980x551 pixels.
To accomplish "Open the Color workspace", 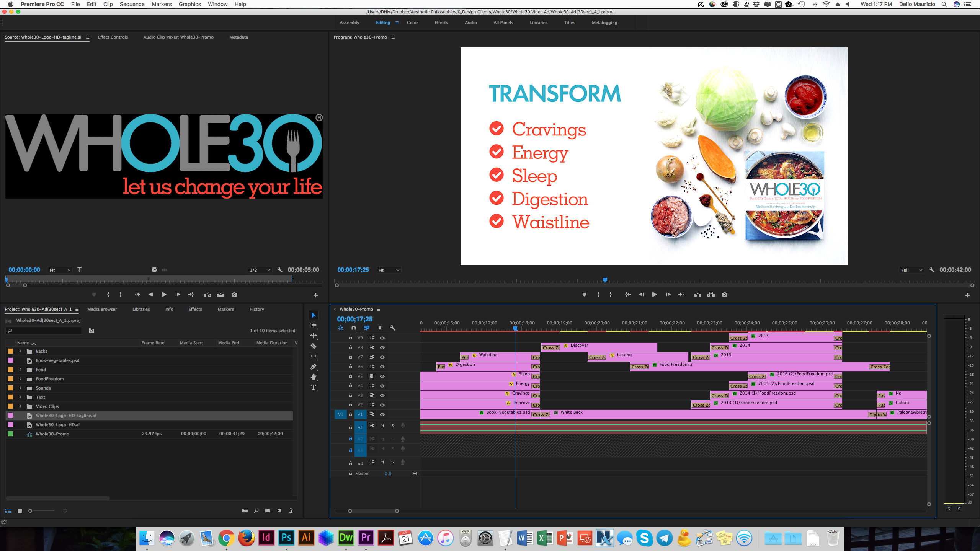I will tap(412, 23).
